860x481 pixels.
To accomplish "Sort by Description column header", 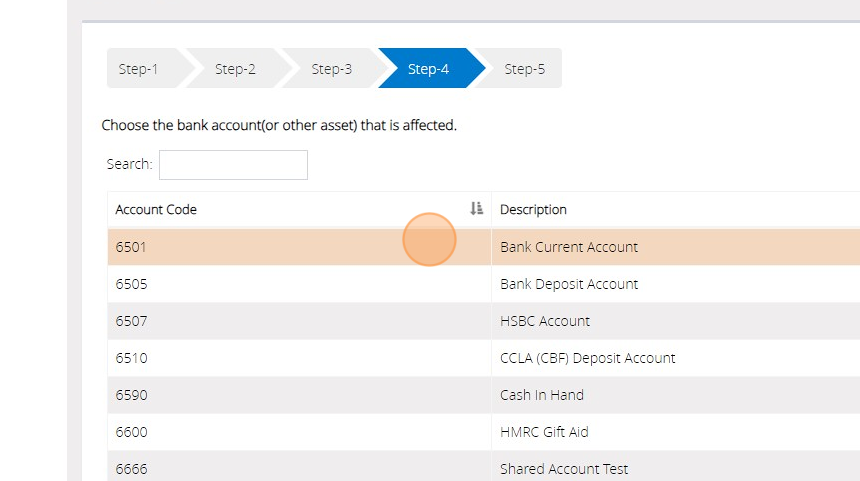I will pyautogui.click(x=533, y=210).
